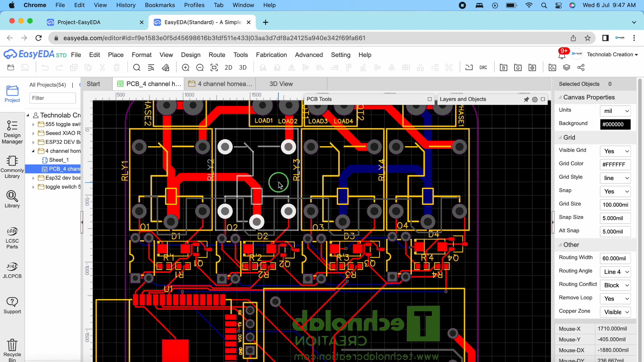
Task: Click the Open folder icon in toolbar
Action: [x=11, y=68]
